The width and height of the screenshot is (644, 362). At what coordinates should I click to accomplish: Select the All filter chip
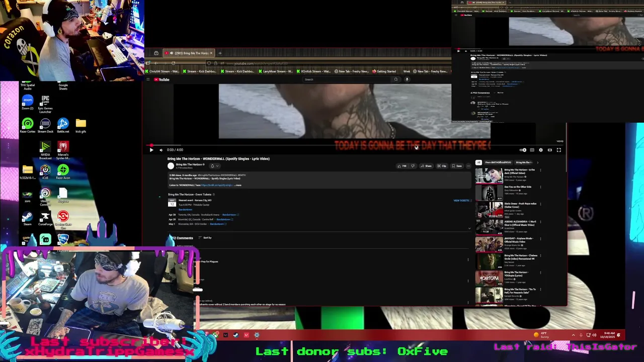478,162
